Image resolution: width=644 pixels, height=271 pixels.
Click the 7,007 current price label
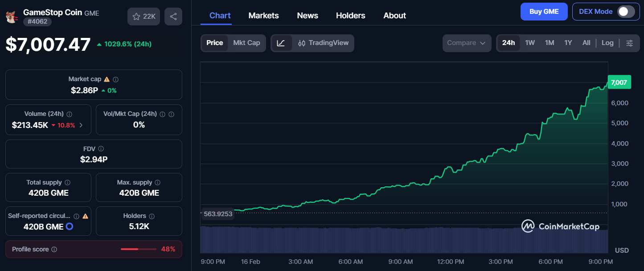(619, 82)
